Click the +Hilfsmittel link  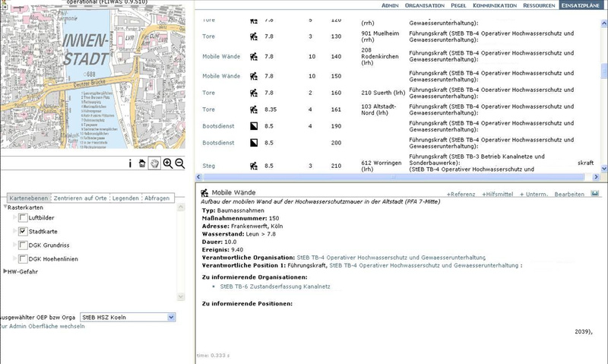point(498,195)
